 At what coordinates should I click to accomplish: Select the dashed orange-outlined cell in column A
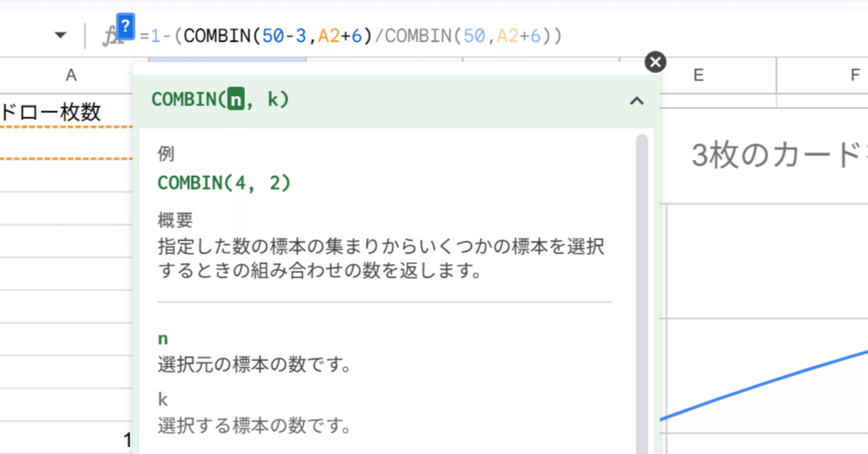click(x=66, y=142)
